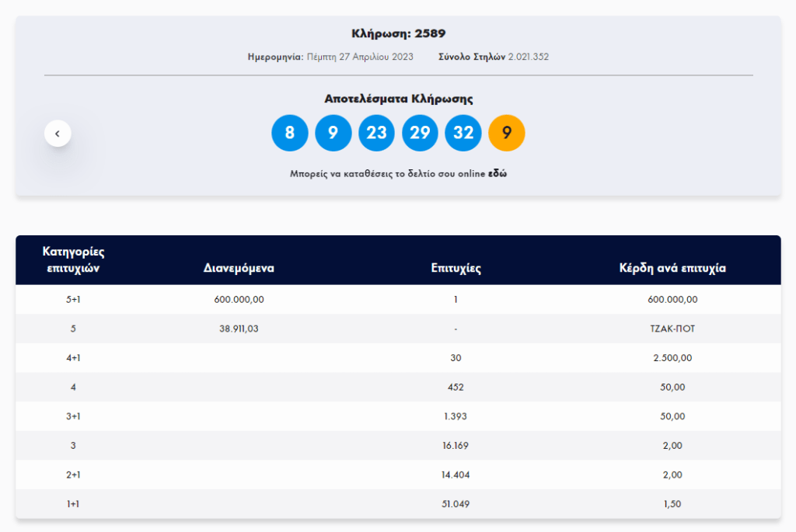Viewport: 796px width, 532px height.
Task: Click the previous draw arrow button
Action: point(58,134)
